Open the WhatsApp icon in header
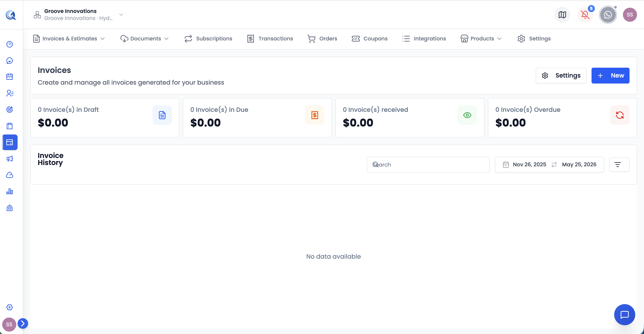This screenshot has height=334, width=644. coord(608,15)
